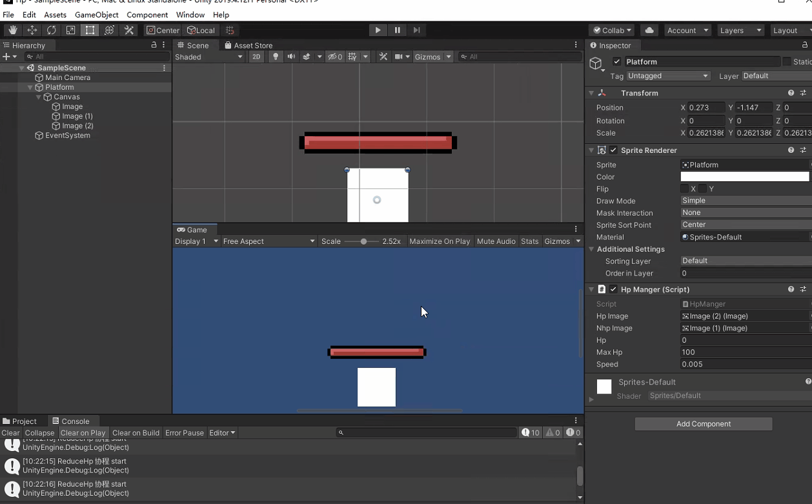Image resolution: width=812 pixels, height=504 pixels.
Task: Toggle grid snapping icon in toolbar
Action: click(230, 30)
